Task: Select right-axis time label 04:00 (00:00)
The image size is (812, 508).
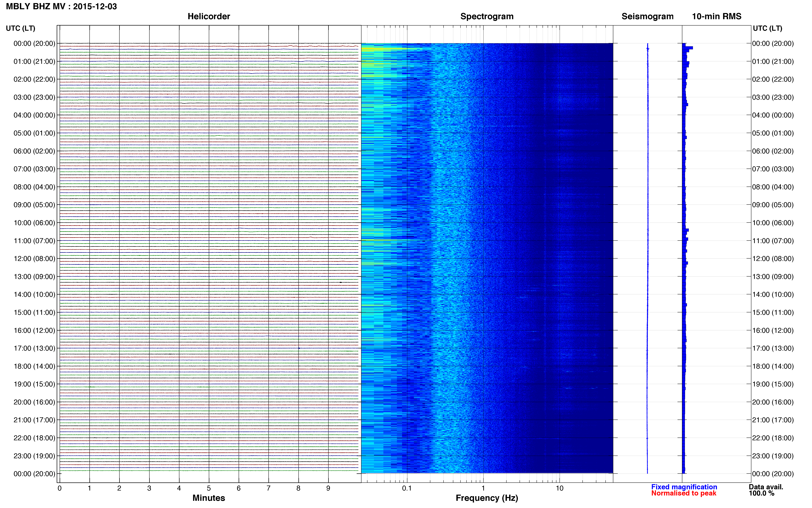Action: 773,115
